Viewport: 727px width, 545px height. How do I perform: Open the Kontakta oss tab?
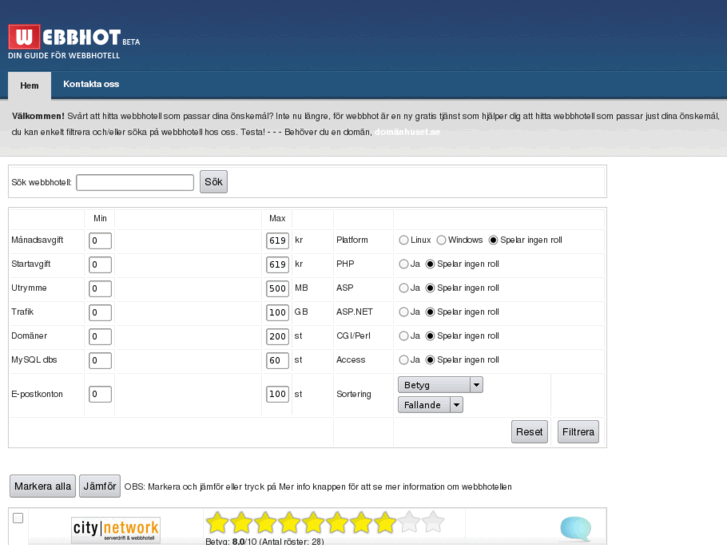pyautogui.click(x=91, y=84)
